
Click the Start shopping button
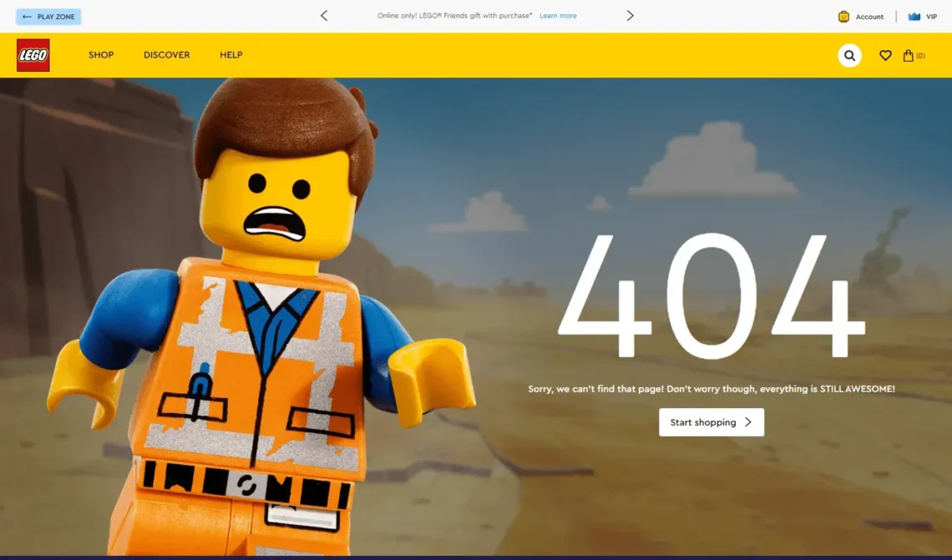pyautogui.click(x=711, y=422)
